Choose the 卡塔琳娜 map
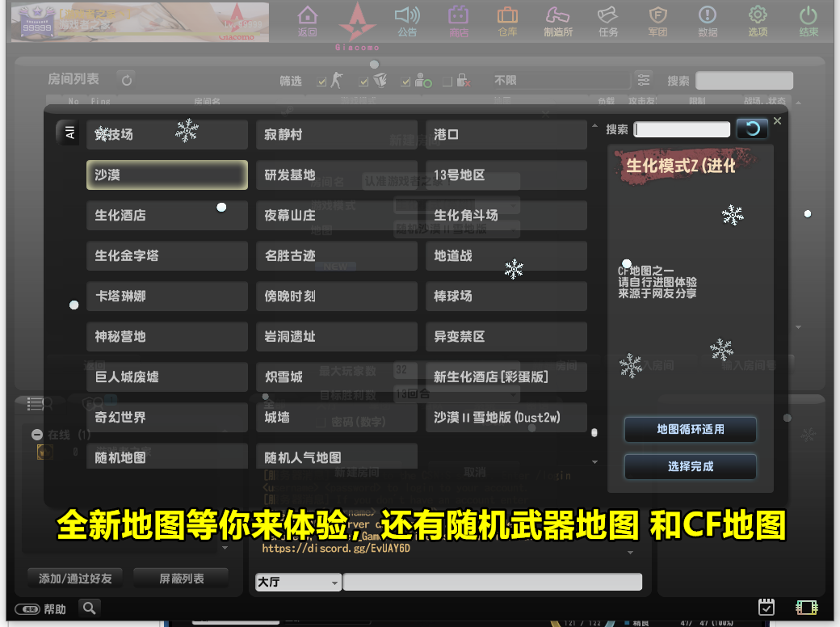Image resolution: width=840 pixels, height=627 pixels. click(x=167, y=297)
